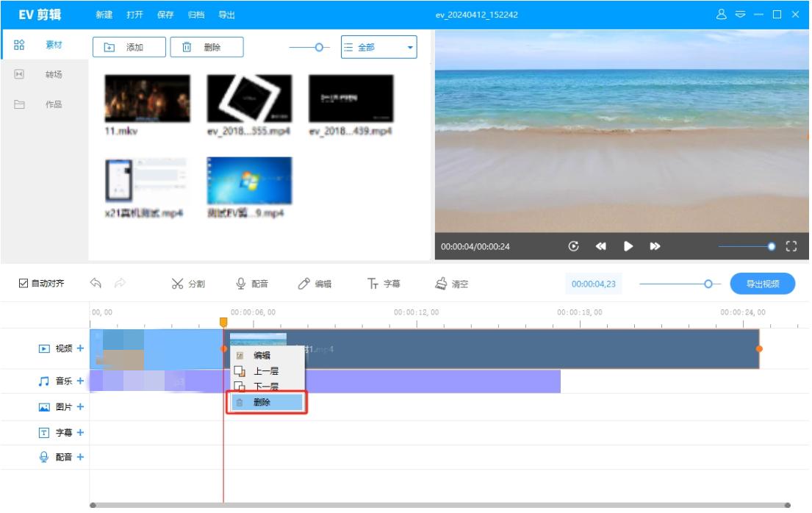Viewport: 812px width, 513px height.
Task: Click the 添加 add material button
Action: 129,48
